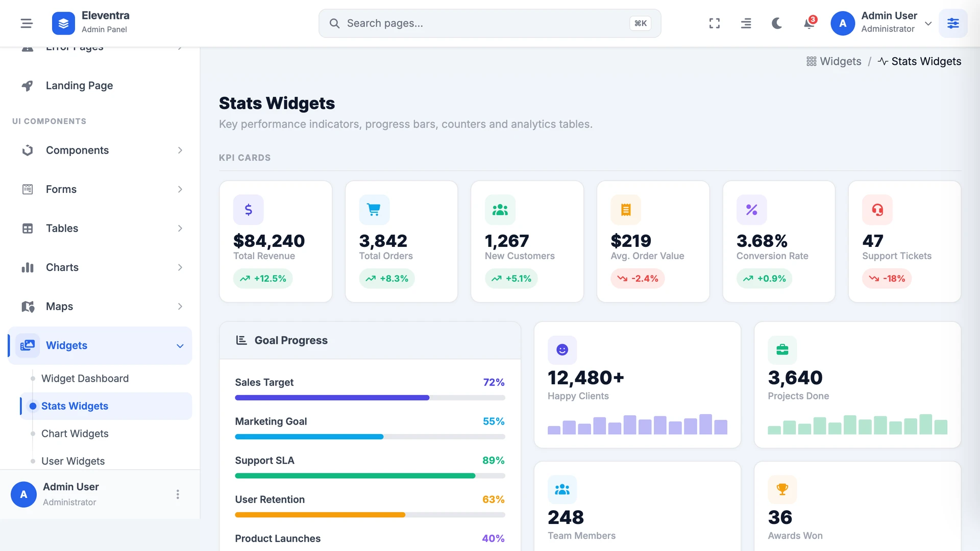Click the Sales Target progress bar
The image size is (980, 551).
pyautogui.click(x=370, y=398)
